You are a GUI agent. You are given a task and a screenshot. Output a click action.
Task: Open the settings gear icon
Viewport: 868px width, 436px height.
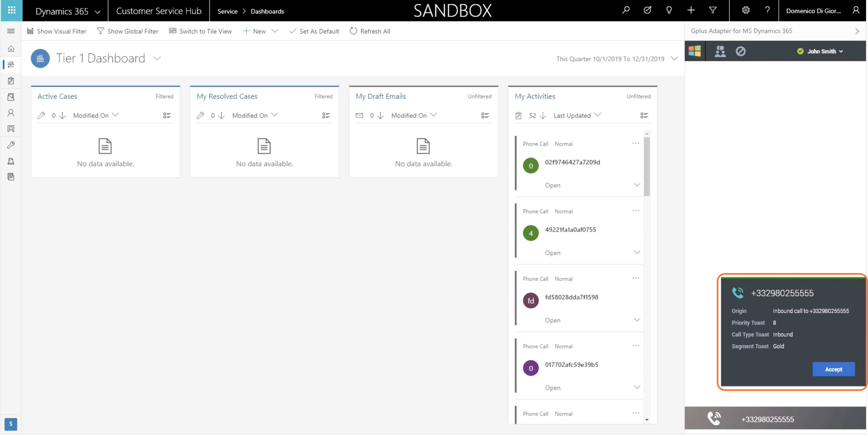click(746, 11)
